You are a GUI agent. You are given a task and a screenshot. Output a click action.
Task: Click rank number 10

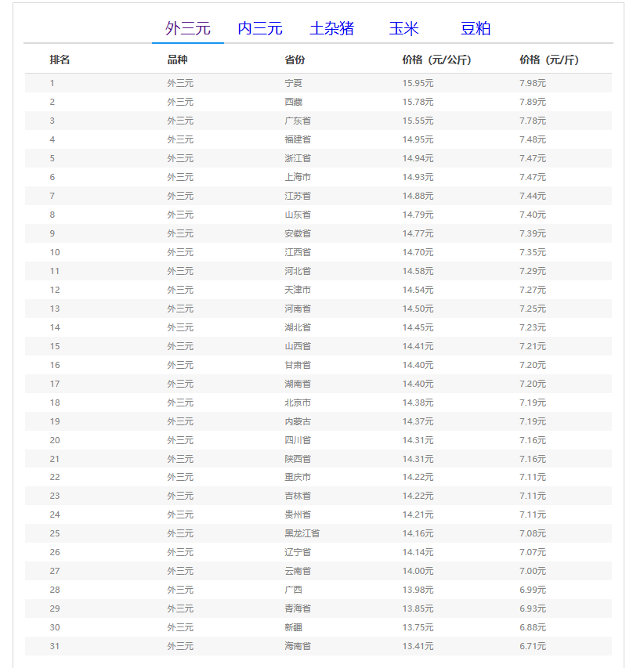[55, 252]
